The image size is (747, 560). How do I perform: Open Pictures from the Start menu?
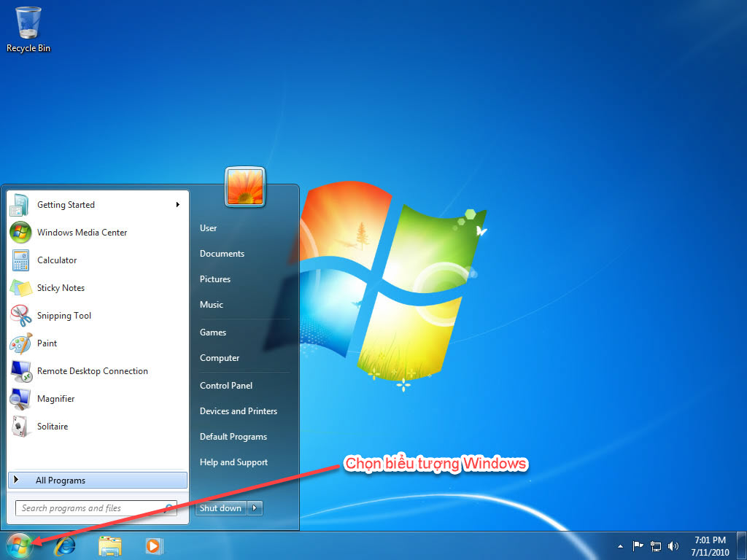[215, 279]
